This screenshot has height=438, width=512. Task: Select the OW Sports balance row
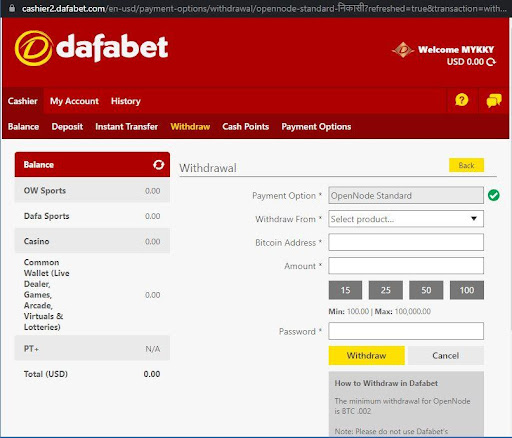click(92, 190)
